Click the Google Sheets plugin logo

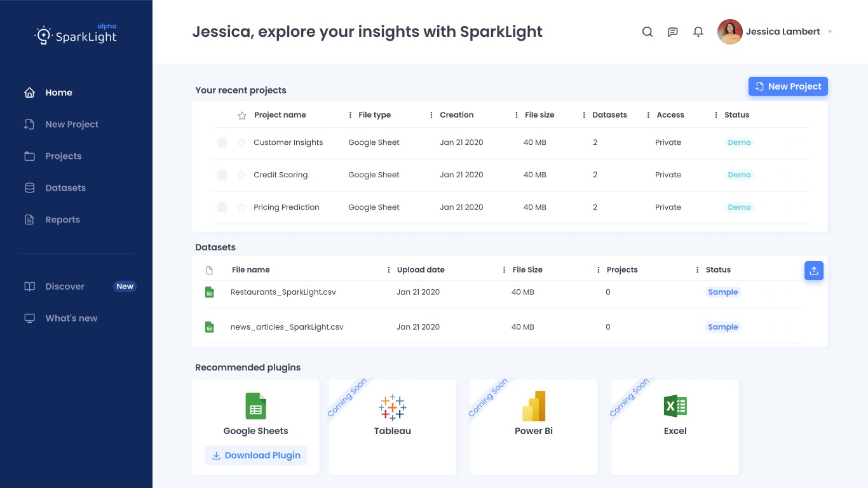(256, 406)
